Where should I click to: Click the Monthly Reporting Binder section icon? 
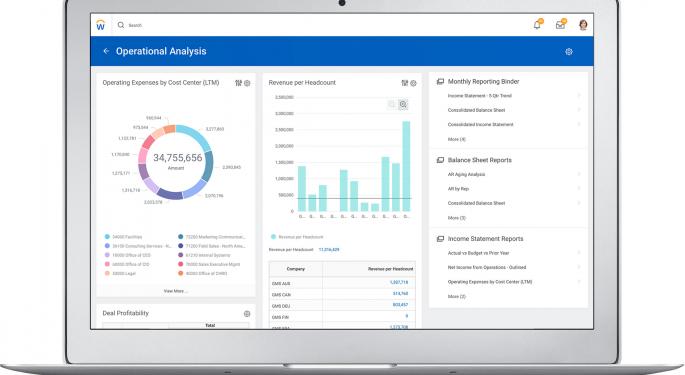[440, 82]
